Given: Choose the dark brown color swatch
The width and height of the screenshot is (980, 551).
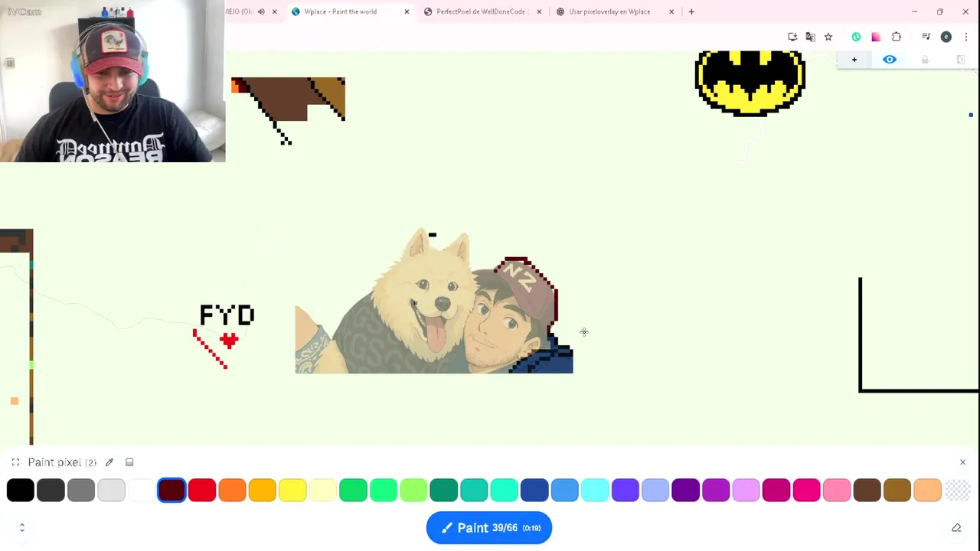Looking at the screenshot, I should coord(867,490).
